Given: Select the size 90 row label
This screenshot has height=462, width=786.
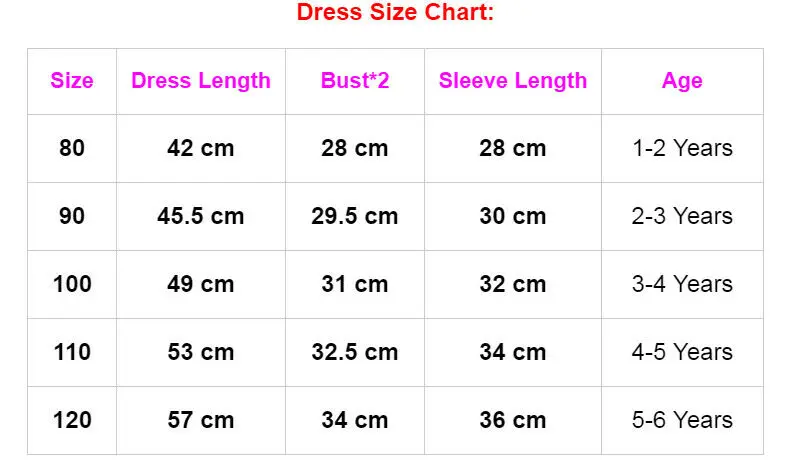Looking at the screenshot, I should [72, 216].
